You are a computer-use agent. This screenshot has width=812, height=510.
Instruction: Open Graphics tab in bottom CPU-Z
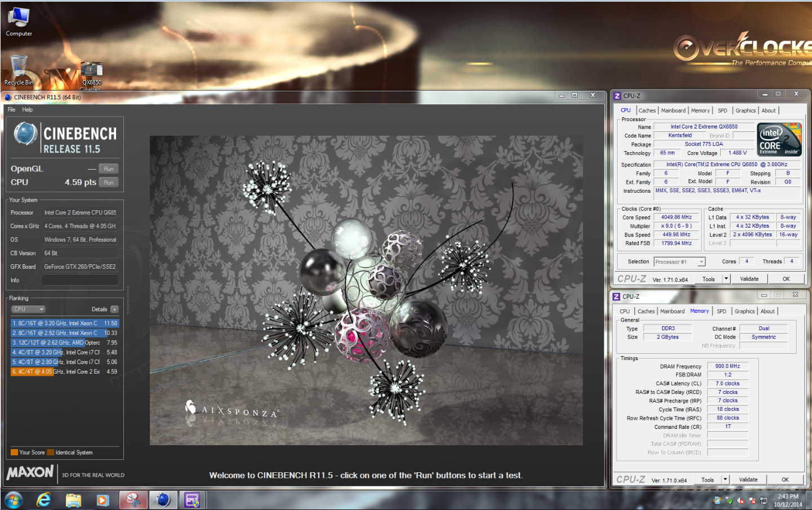point(744,311)
